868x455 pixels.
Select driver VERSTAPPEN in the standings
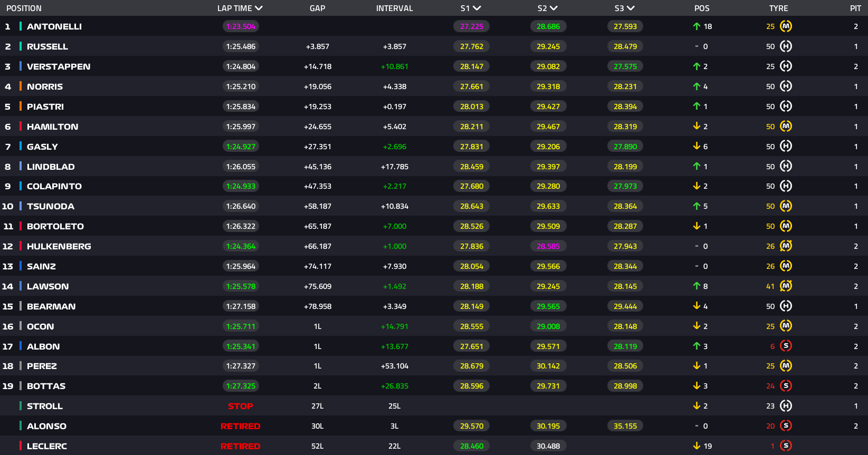pos(59,66)
